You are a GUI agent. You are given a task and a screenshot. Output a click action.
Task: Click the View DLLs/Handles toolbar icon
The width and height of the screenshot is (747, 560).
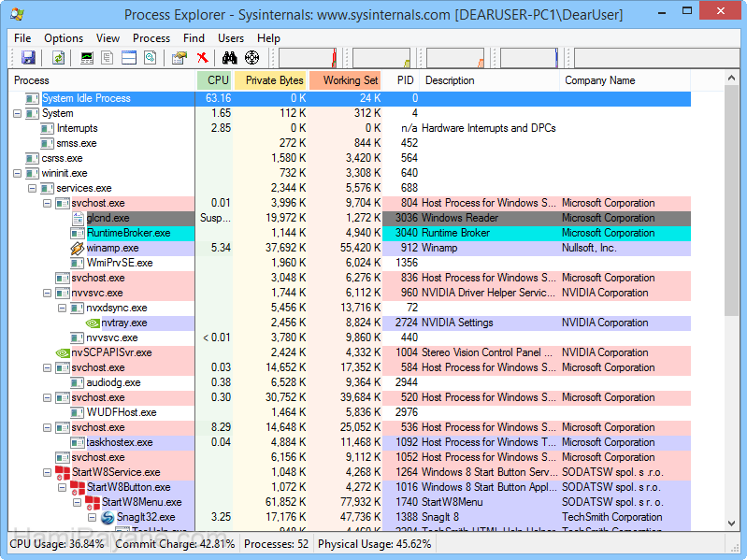pyautogui.click(x=151, y=58)
